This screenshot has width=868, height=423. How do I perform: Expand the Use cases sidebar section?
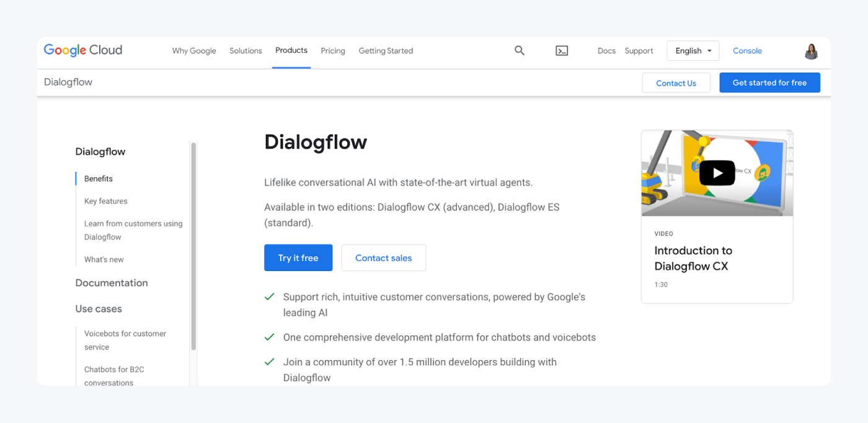coord(99,309)
